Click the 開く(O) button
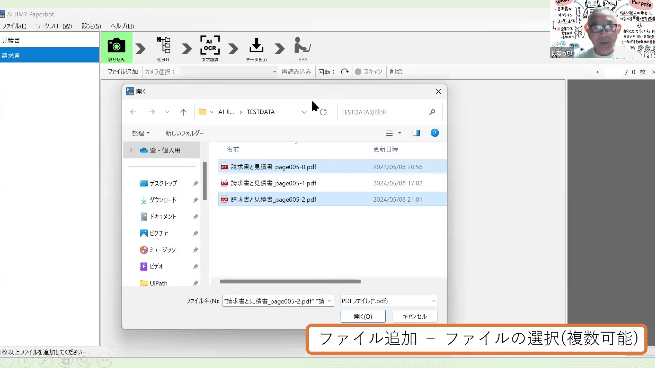Viewport: 655px width, 368px height. [x=363, y=317]
